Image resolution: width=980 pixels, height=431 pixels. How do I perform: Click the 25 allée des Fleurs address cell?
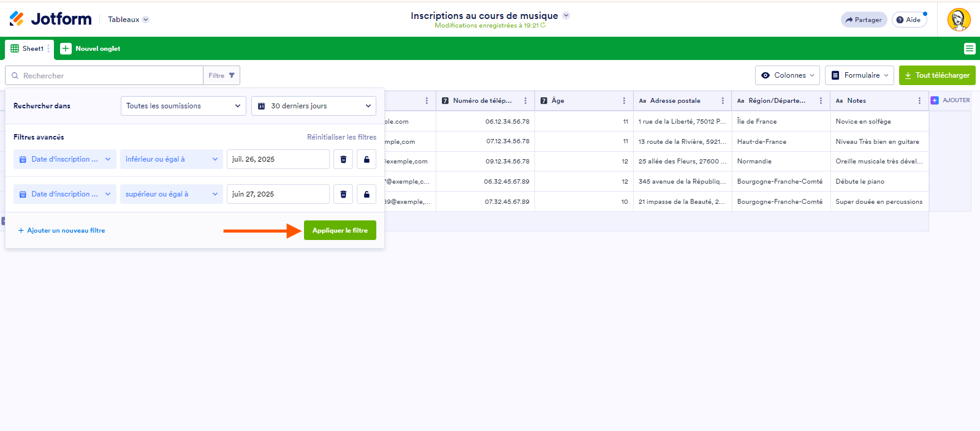tap(682, 162)
